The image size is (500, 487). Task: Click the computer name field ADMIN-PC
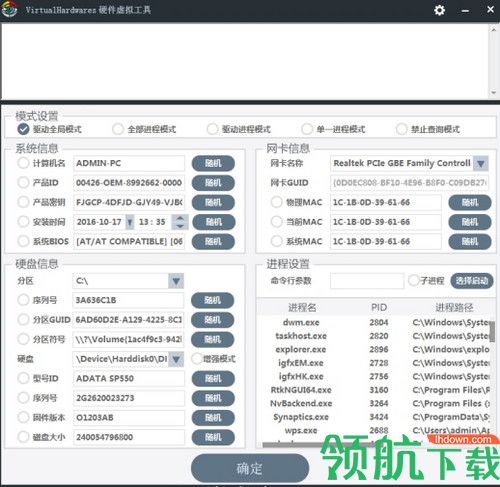point(129,163)
